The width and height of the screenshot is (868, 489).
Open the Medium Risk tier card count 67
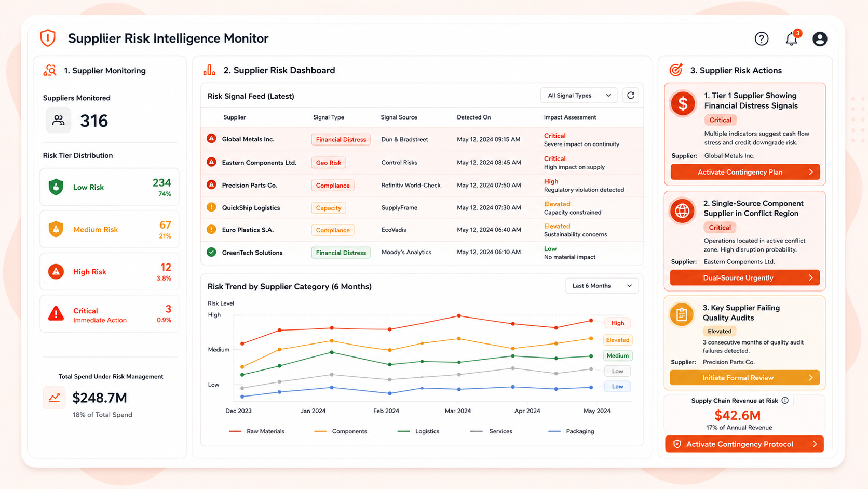(x=110, y=229)
